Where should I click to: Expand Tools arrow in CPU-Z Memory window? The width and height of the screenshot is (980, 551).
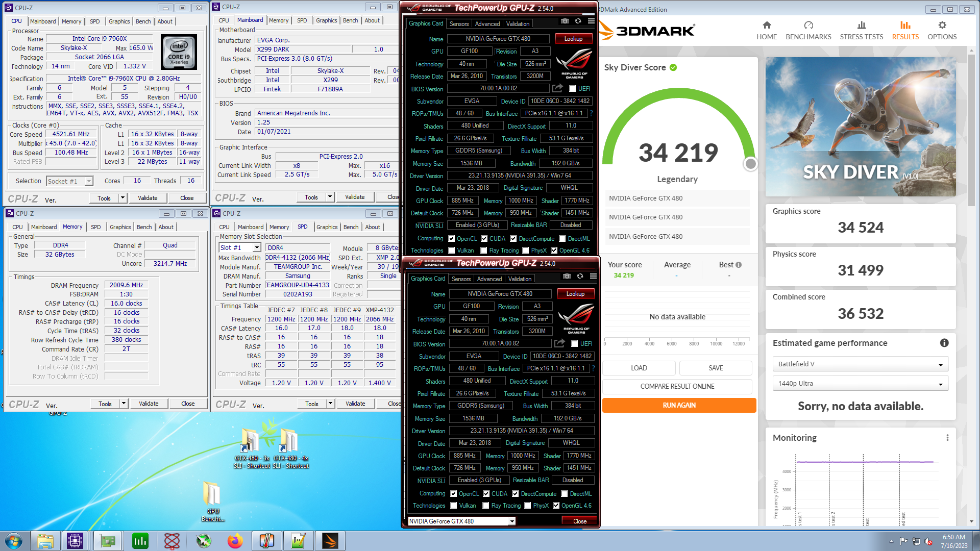pos(124,404)
